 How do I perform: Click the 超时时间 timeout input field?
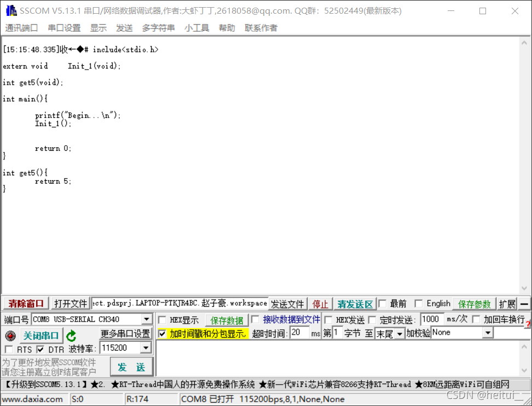pyautogui.click(x=298, y=333)
